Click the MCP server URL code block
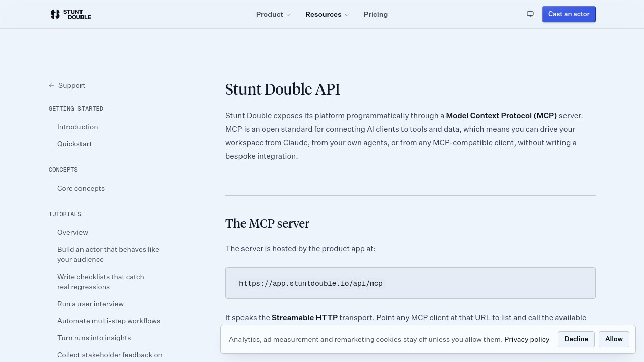 click(x=411, y=283)
